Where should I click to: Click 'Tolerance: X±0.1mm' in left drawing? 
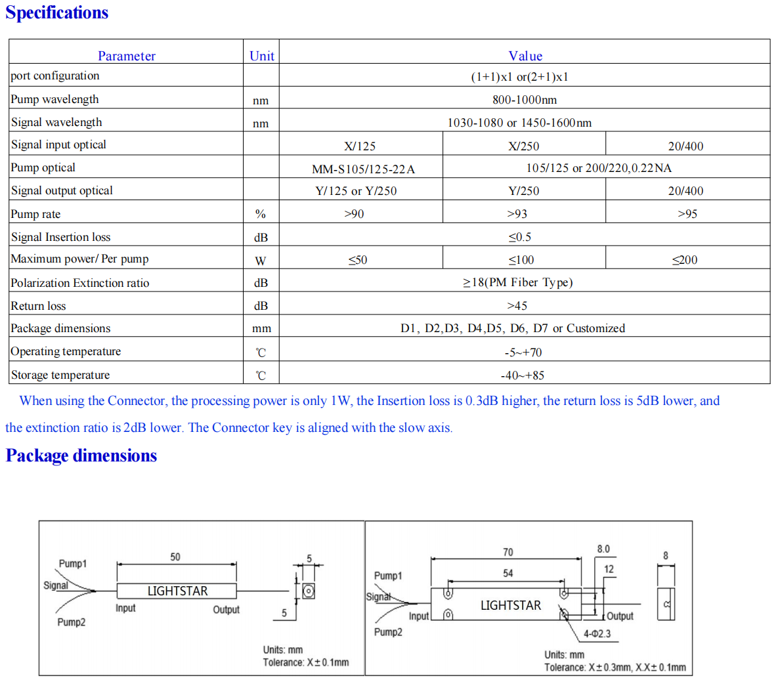306,662
